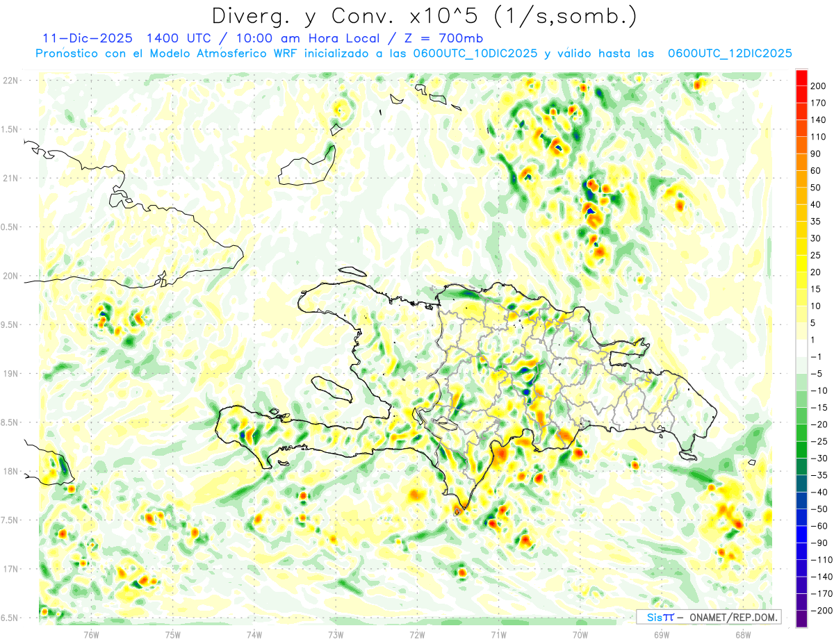This screenshot has height=644, width=834.
Task: Click the '-50' colorbar label
Action: pos(819,509)
